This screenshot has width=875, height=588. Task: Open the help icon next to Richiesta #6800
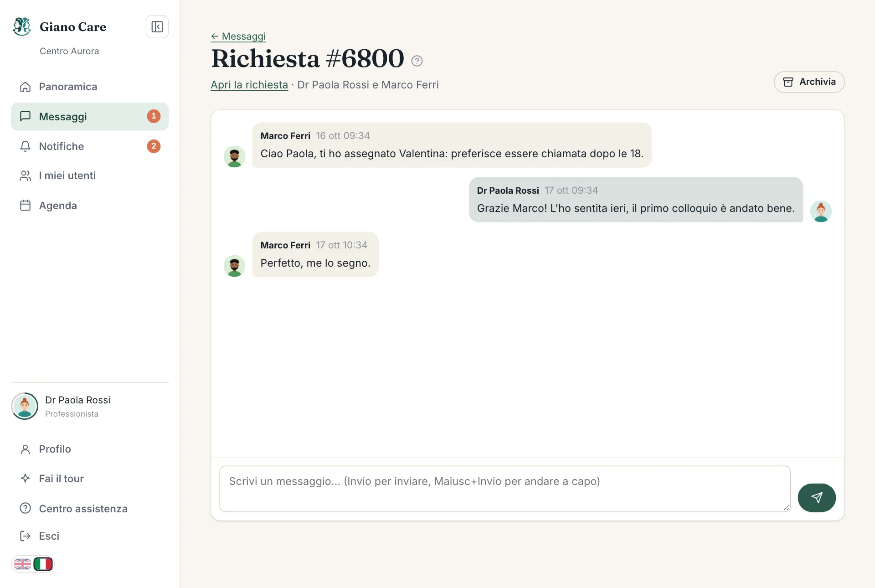click(417, 61)
